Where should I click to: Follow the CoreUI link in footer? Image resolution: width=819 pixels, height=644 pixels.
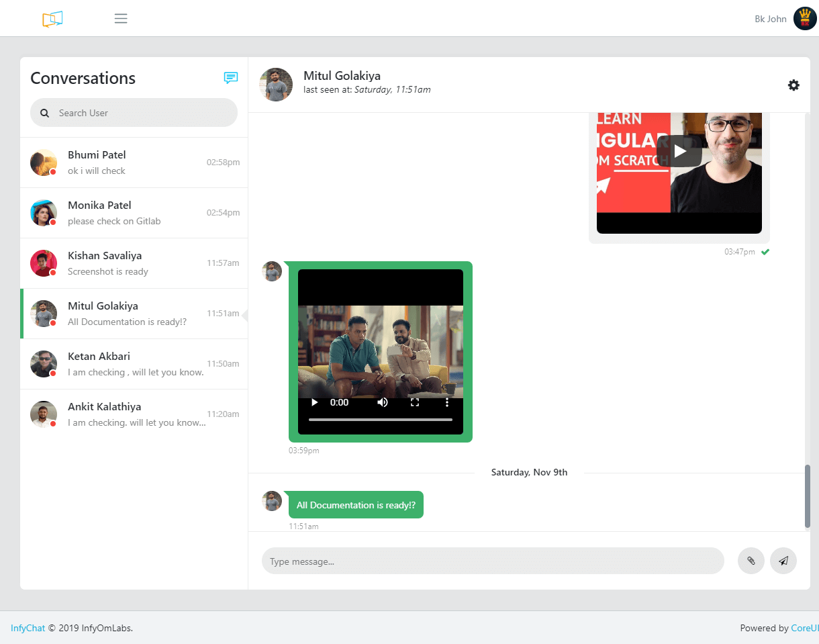pyautogui.click(x=805, y=628)
